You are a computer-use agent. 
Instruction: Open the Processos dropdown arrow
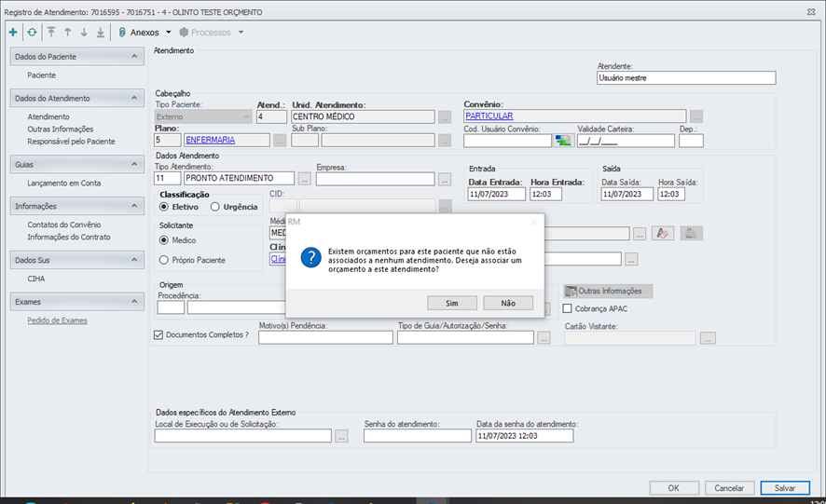point(241,32)
